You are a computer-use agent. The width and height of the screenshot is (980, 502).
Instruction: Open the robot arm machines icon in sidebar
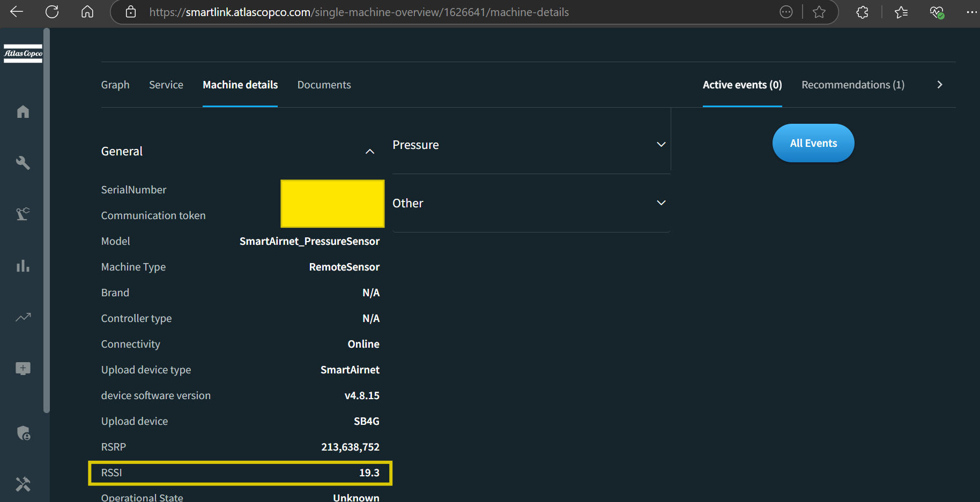click(23, 214)
